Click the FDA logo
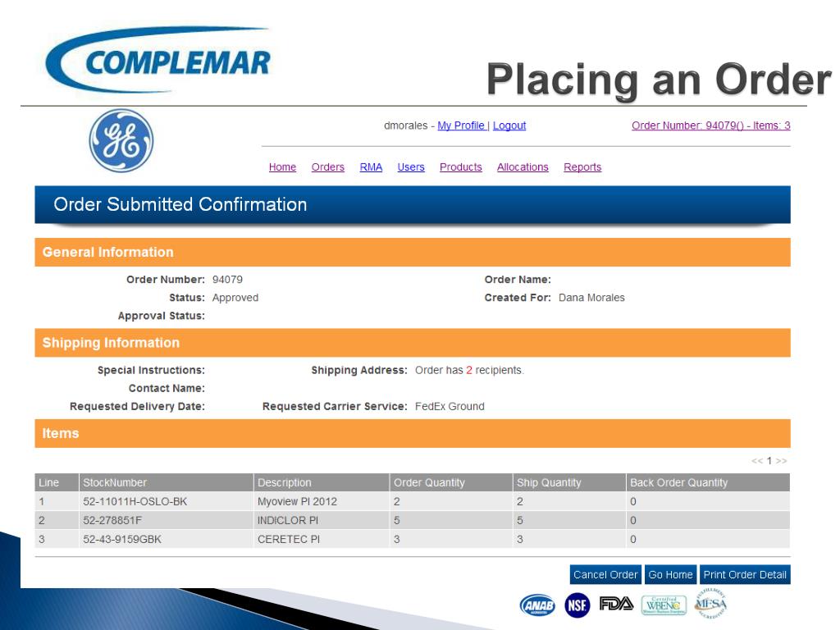Viewport: 840px width, 630px height. point(616,604)
